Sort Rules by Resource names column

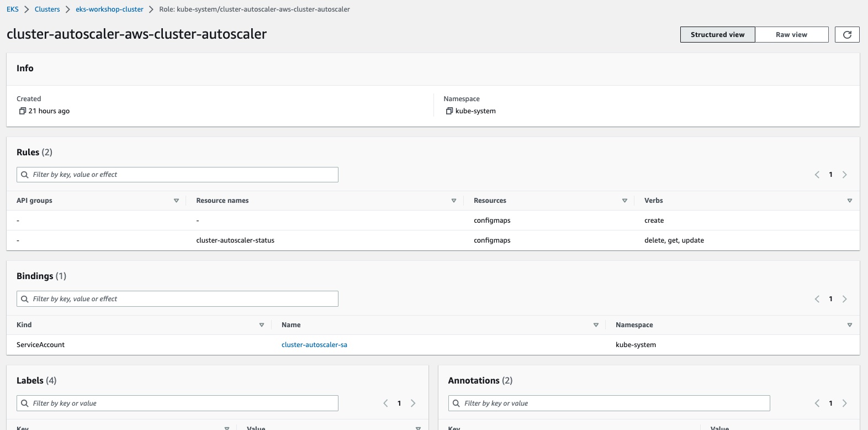click(453, 201)
